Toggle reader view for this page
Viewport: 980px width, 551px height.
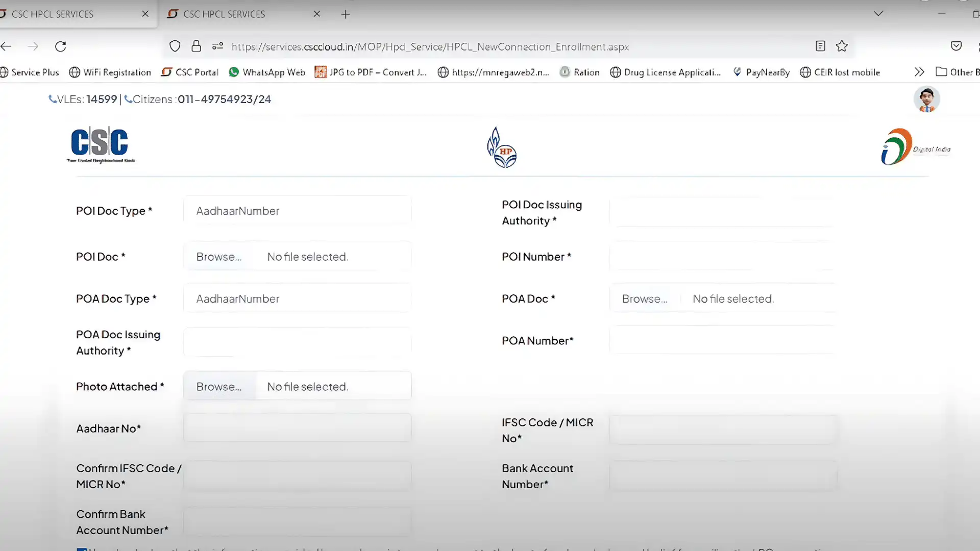(820, 46)
